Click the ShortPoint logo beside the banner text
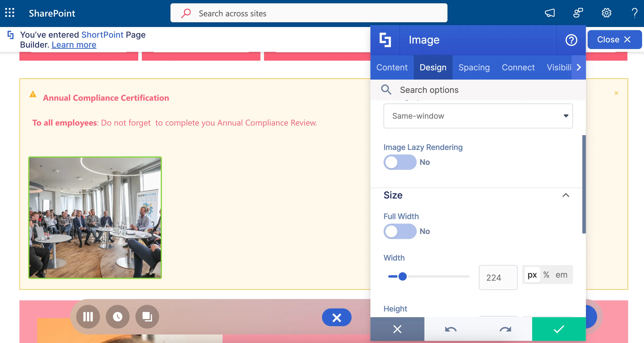The height and width of the screenshot is (343, 644). pos(10,35)
